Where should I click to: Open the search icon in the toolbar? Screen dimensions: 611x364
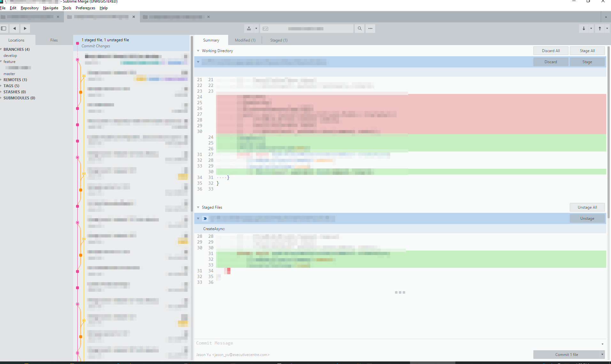[359, 28]
